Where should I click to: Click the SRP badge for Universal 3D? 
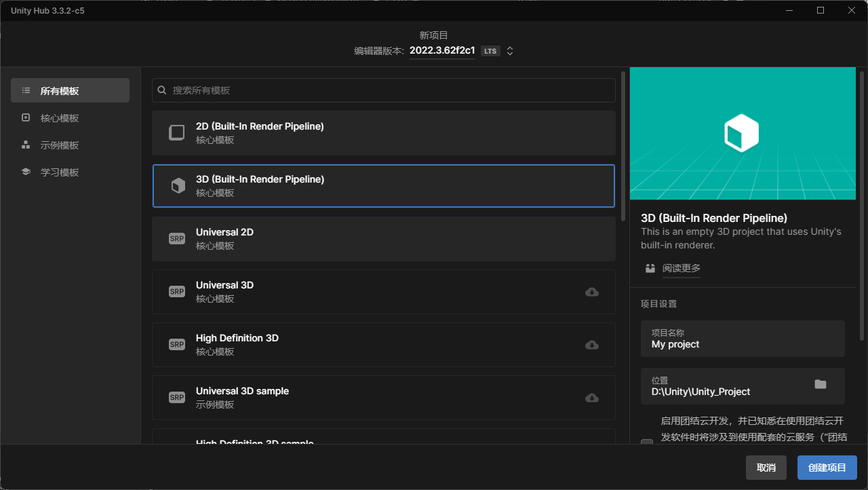click(x=177, y=292)
